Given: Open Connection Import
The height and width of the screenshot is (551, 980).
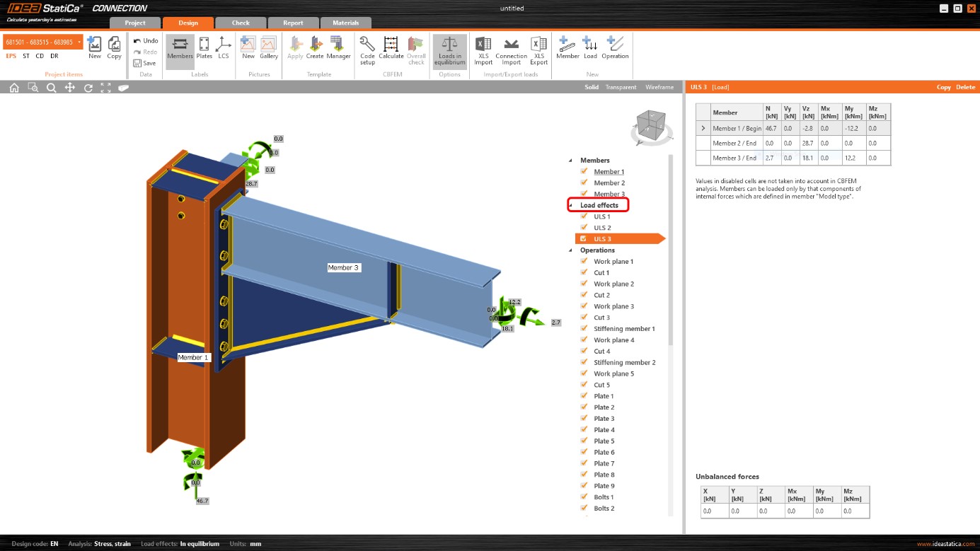Looking at the screenshot, I should pos(512,50).
